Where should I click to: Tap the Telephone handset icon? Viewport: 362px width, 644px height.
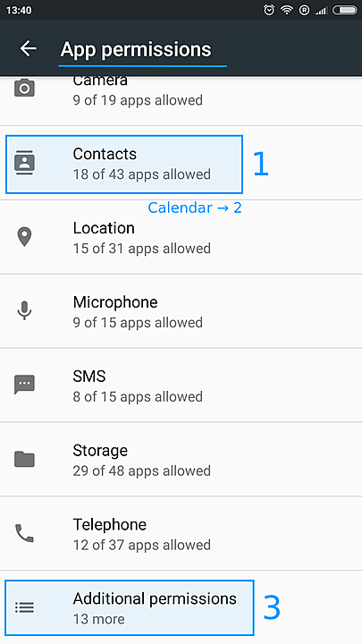[24, 533]
